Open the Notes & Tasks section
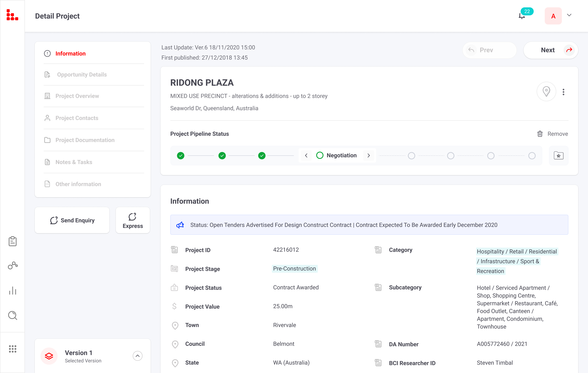Screen dimensions: 588x373 click(74, 162)
